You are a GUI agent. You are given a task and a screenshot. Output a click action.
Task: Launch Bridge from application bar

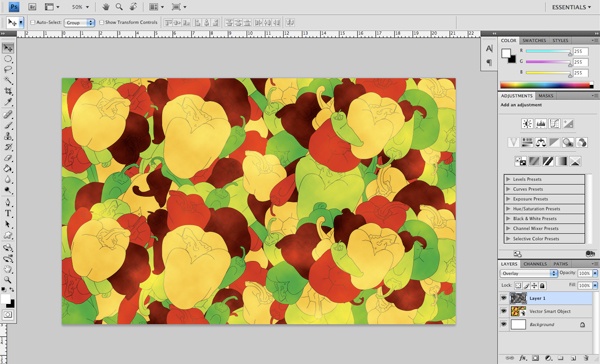pos(32,7)
